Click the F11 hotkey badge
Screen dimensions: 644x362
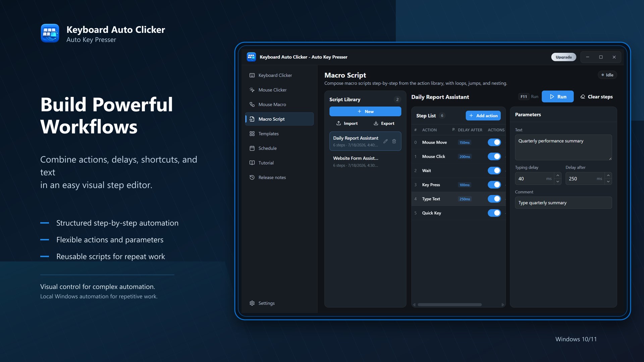coord(524,97)
